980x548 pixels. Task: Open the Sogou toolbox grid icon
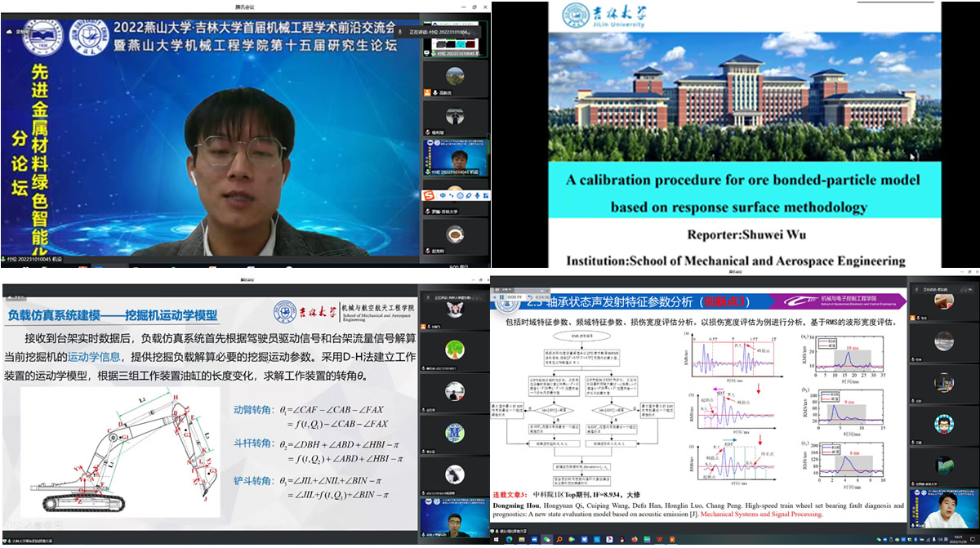487,195
